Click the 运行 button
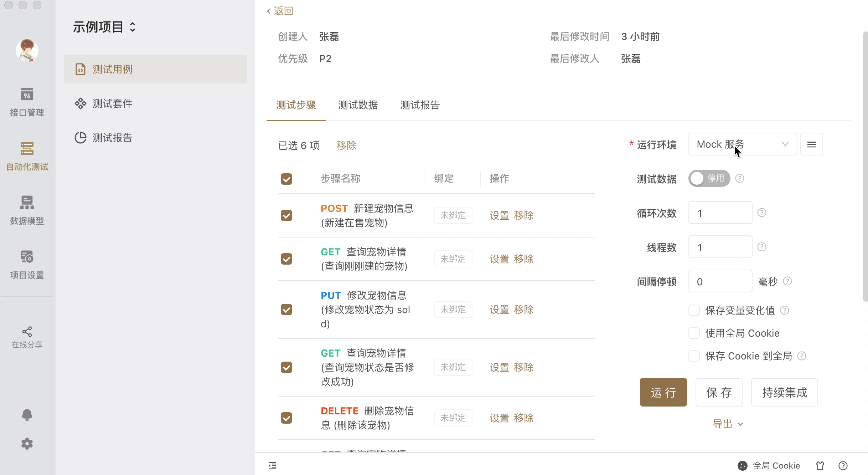 [x=663, y=392]
